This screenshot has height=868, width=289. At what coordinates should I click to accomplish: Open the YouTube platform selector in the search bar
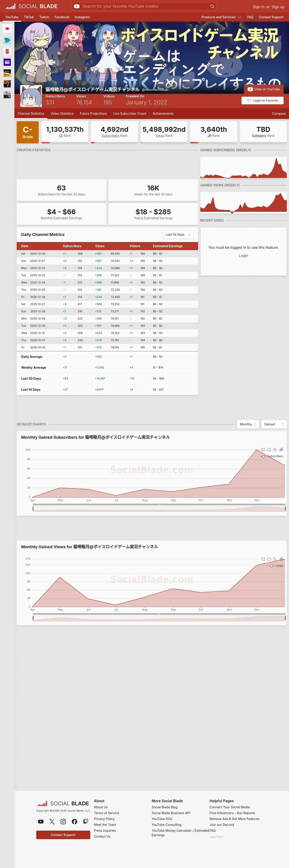[x=77, y=6]
